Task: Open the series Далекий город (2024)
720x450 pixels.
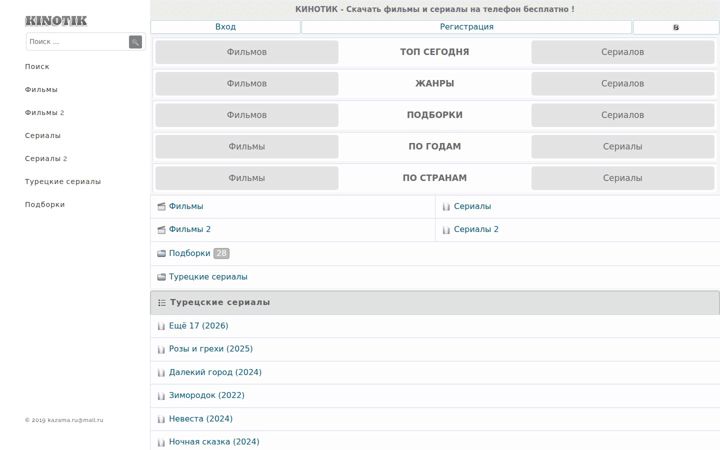Action: pos(215,372)
